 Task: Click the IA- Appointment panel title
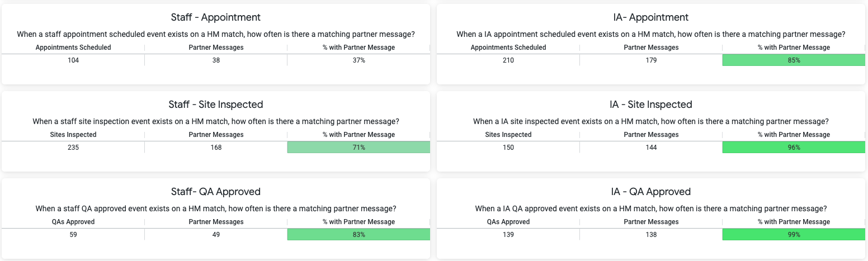click(x=651, y=17)
